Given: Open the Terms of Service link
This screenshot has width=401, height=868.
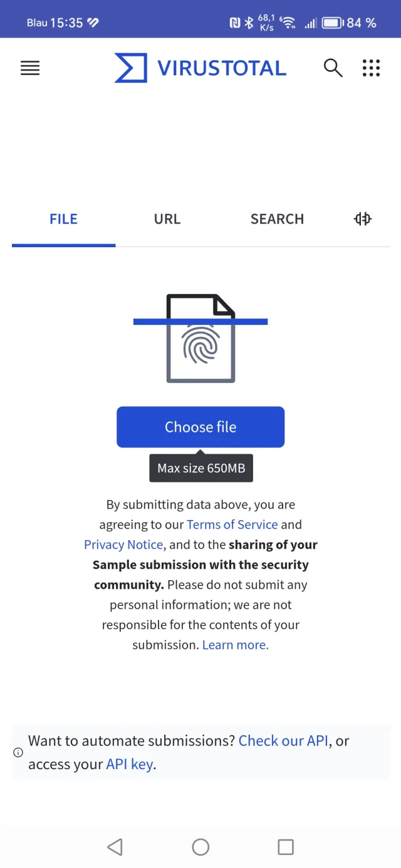Looking at the screenshot, I should (232, 524).
